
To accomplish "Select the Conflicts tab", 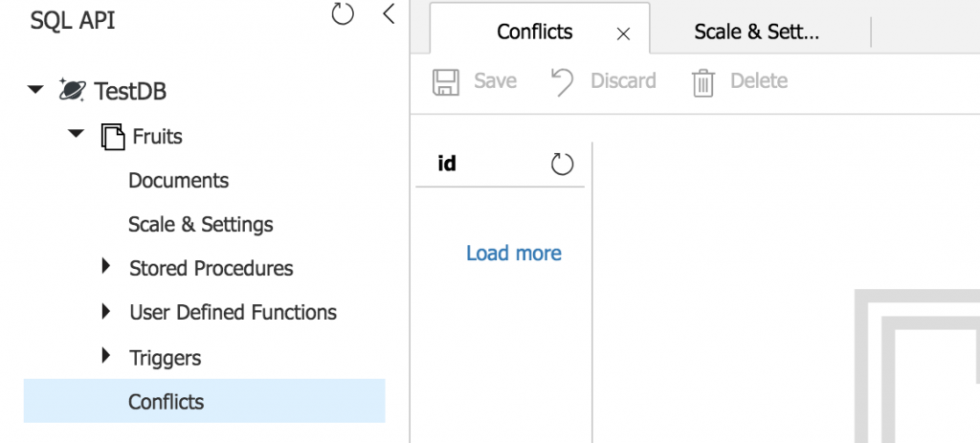I will click(x=534, y=32).
